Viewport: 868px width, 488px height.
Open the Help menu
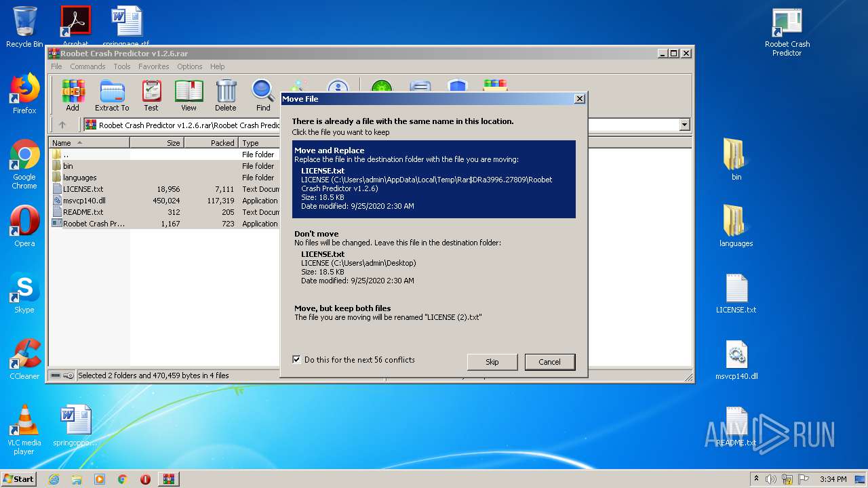217,66
